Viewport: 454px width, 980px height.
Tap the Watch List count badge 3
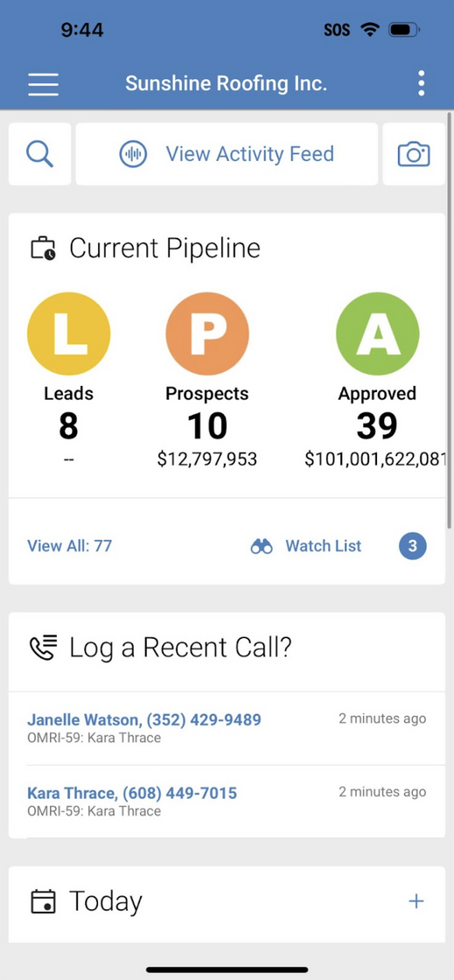pos(413,546)
